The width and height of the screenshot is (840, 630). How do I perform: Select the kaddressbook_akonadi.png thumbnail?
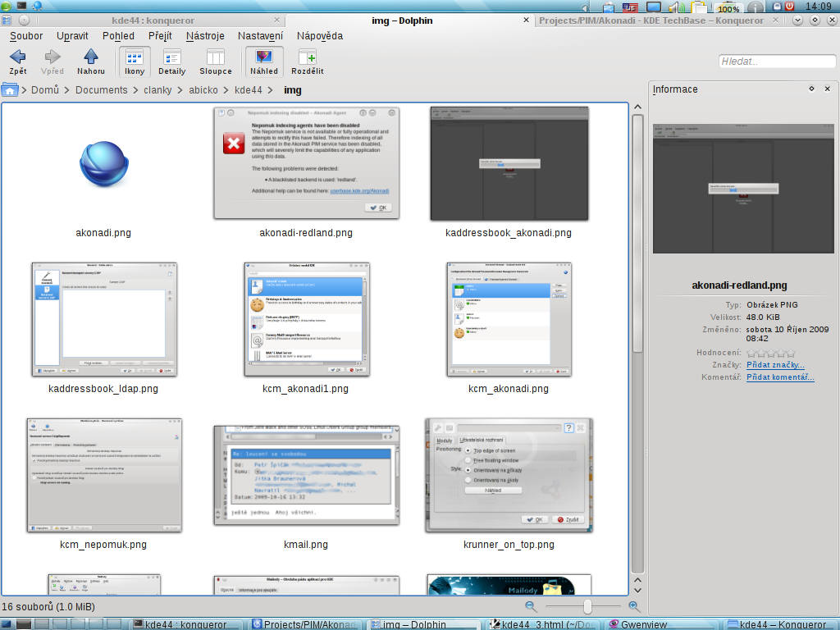[x=509, y=163]
